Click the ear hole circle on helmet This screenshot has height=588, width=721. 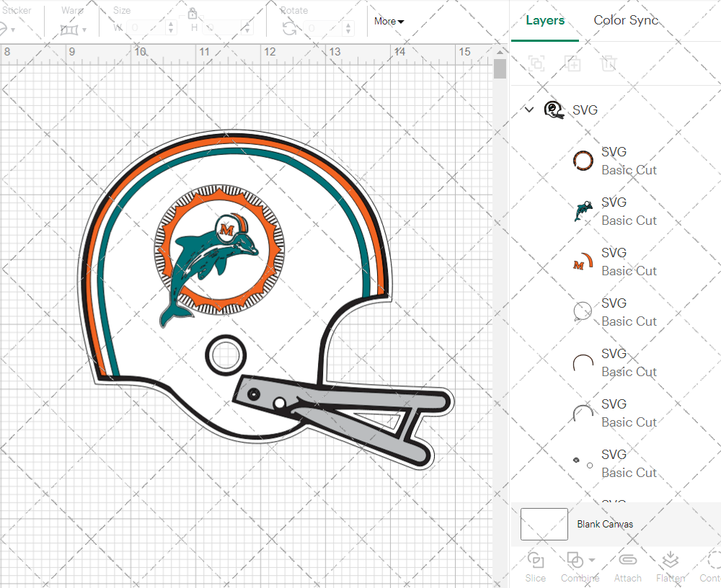pyautogui.click(x=226, y=355)
